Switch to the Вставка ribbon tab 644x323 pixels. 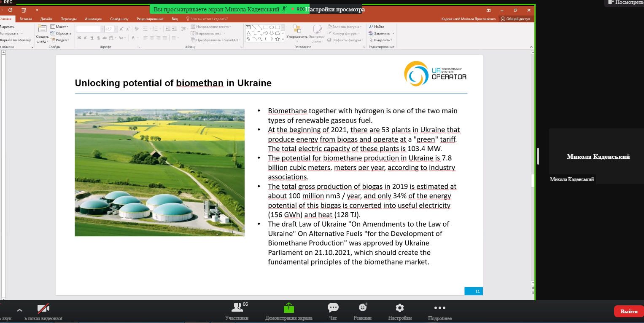pos(26,19)
